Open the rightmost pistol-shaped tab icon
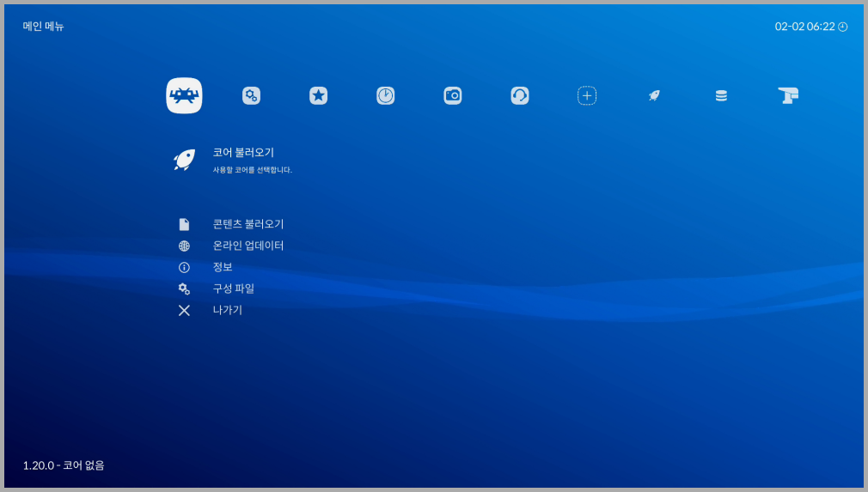 788,95
